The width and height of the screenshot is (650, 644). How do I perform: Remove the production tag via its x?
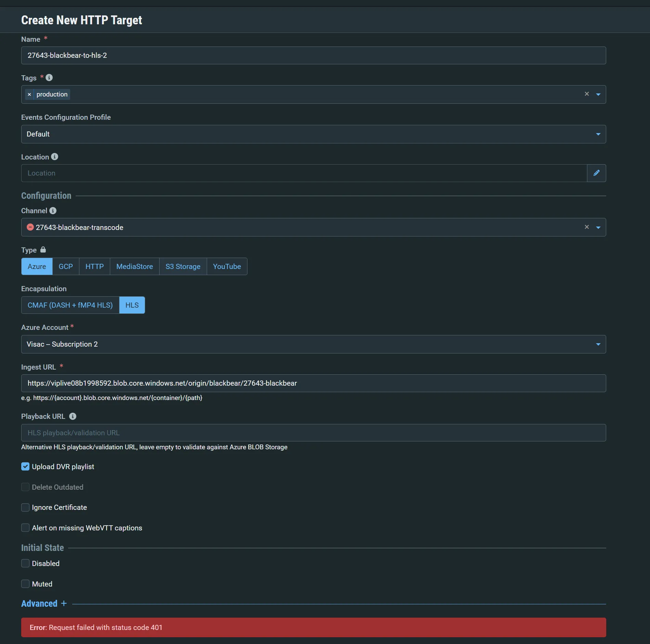click(29, 94)
